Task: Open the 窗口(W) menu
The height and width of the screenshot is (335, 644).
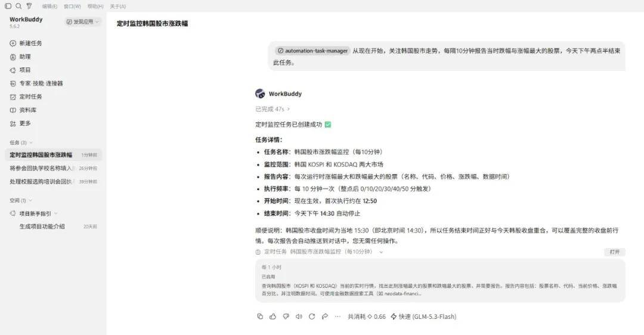Action: pyautogui.click(x=72, y=7)
